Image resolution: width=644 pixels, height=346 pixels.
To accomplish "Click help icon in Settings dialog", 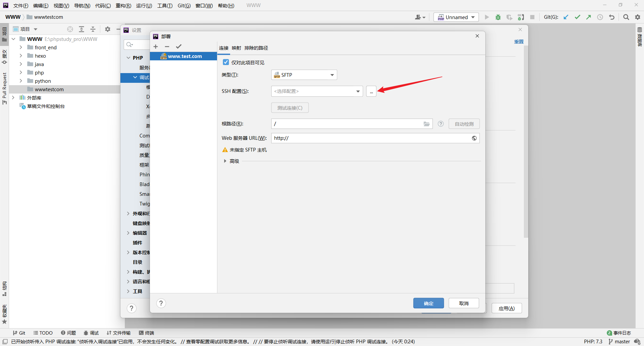I will point(131,308).
